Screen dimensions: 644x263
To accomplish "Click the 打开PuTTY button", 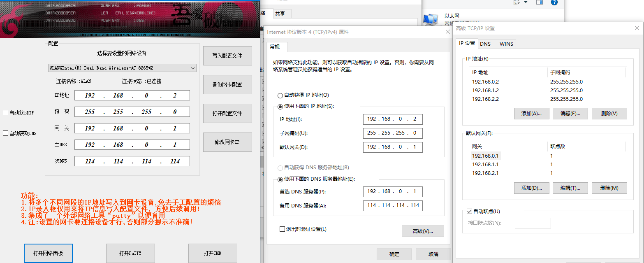I will click(x=130, y=253).
